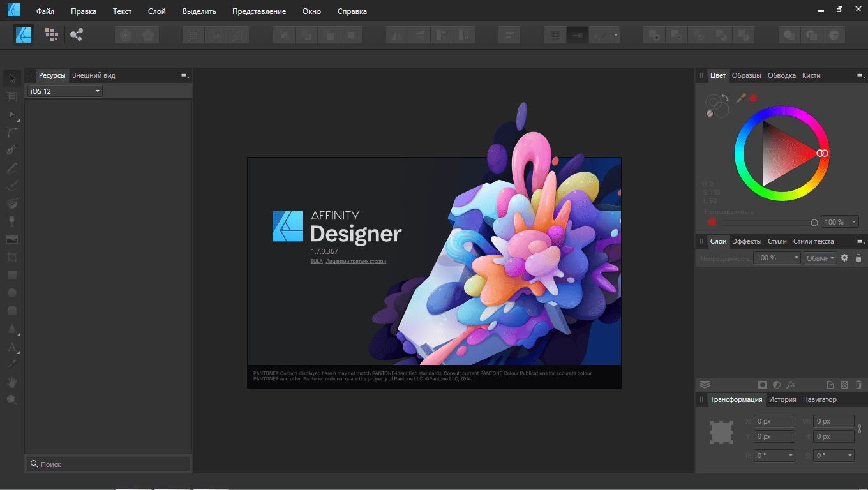Choose the Ellipse tool

pos(11,293)
